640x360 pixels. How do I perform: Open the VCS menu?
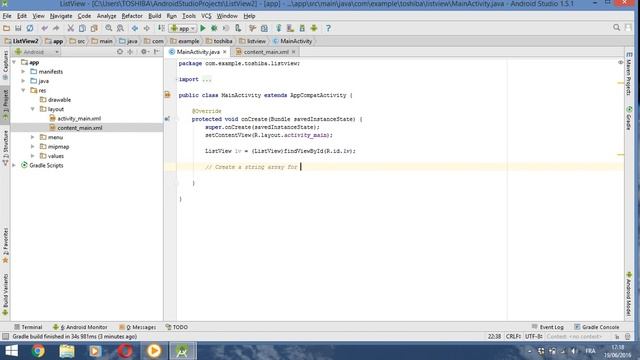[206, 16]
